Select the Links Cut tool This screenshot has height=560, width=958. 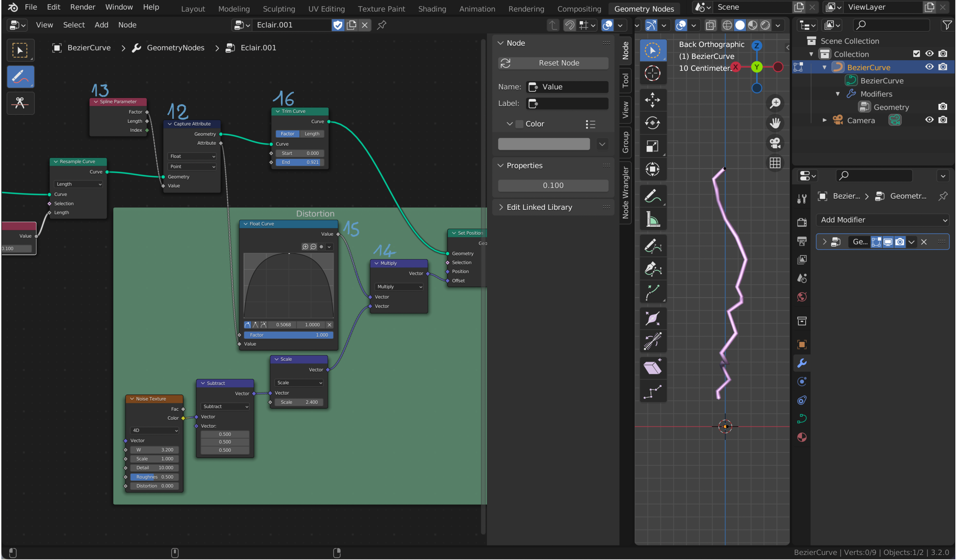point(20,103)
